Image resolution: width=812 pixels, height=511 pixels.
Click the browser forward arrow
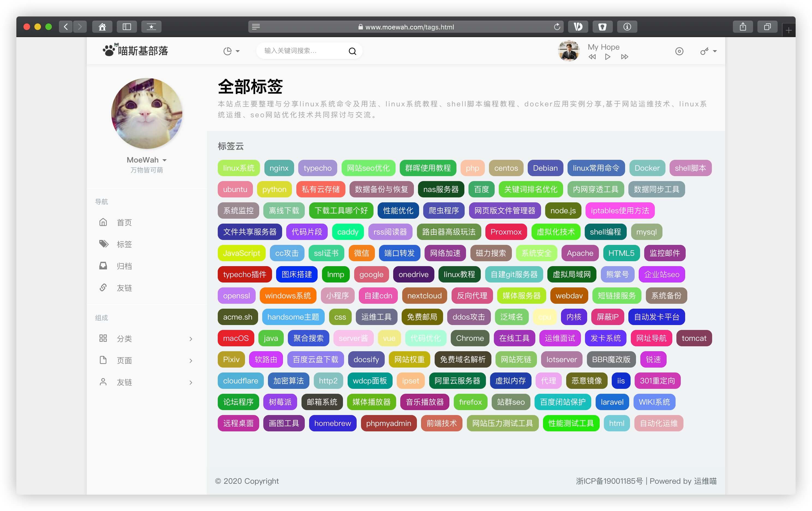tap(80, 27)
